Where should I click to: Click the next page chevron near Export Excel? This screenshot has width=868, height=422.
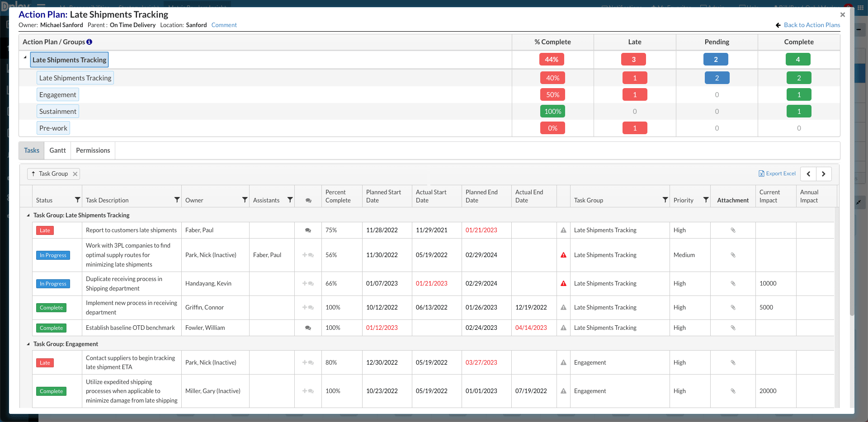pyautogui.click(x=824, y=173)
